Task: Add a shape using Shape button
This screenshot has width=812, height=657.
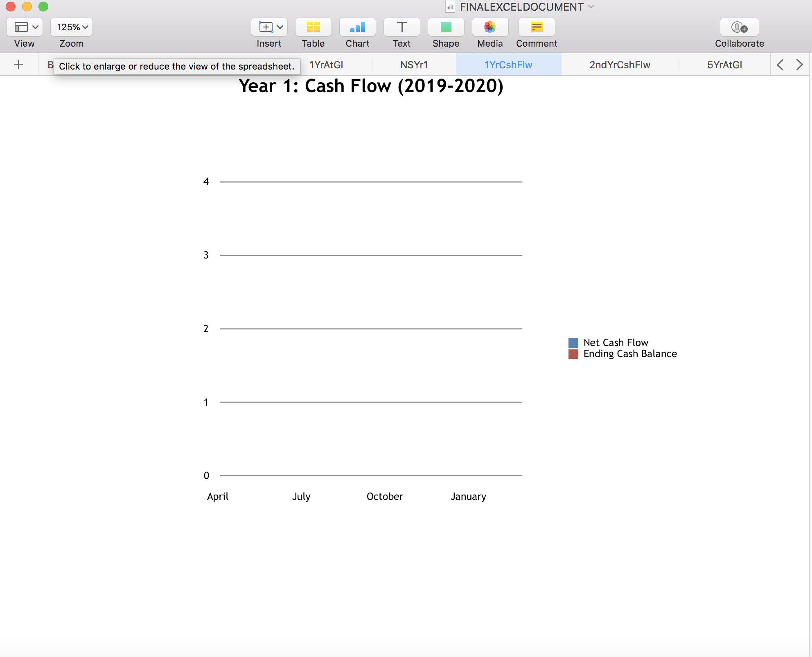Action: 446,27
